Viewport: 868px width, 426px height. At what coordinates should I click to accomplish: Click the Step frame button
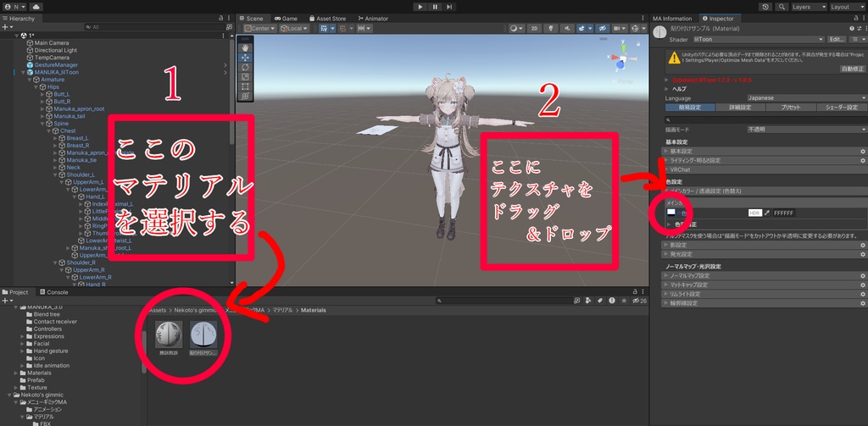(x=449, y=7)
